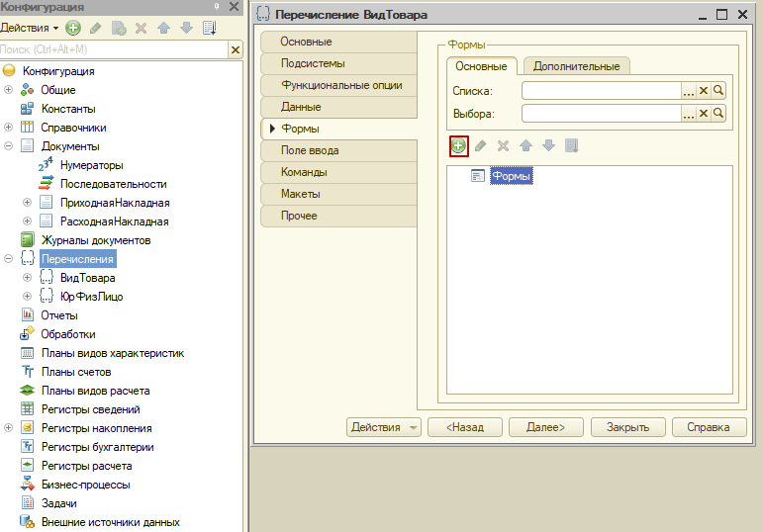Screen dimensions: 763x532
Task: Expand the Регистры накопления branch
Action: (8, 428)
